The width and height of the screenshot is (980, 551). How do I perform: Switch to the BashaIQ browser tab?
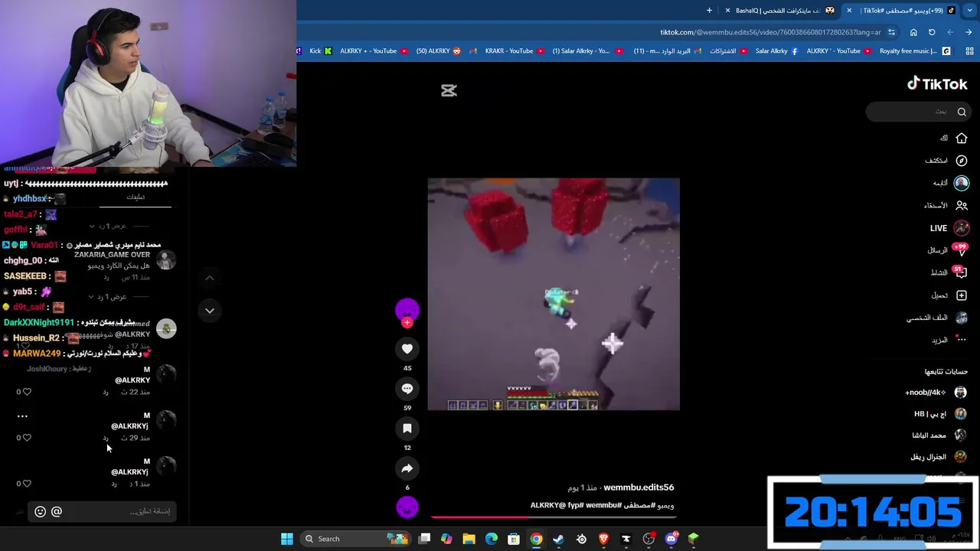(x=779, y=11)
